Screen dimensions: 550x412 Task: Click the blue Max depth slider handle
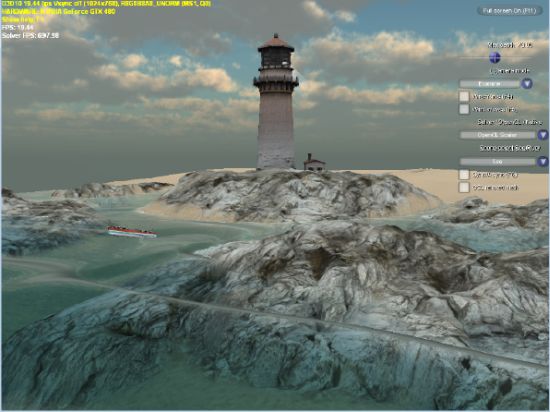tap(495, 57)
